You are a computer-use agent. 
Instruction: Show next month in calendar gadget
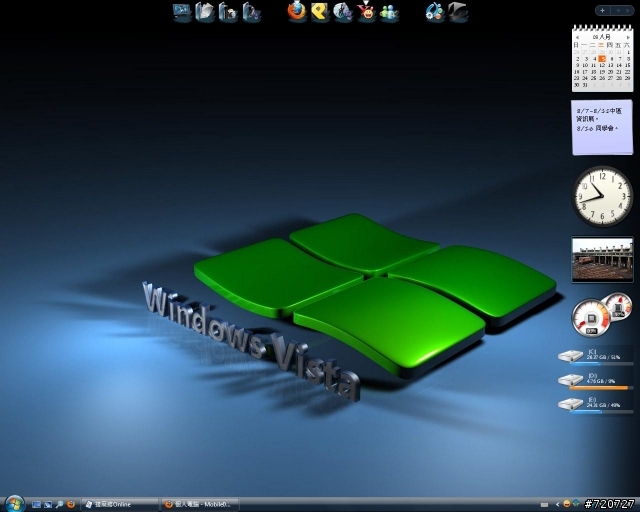click(x=628, y=37)
